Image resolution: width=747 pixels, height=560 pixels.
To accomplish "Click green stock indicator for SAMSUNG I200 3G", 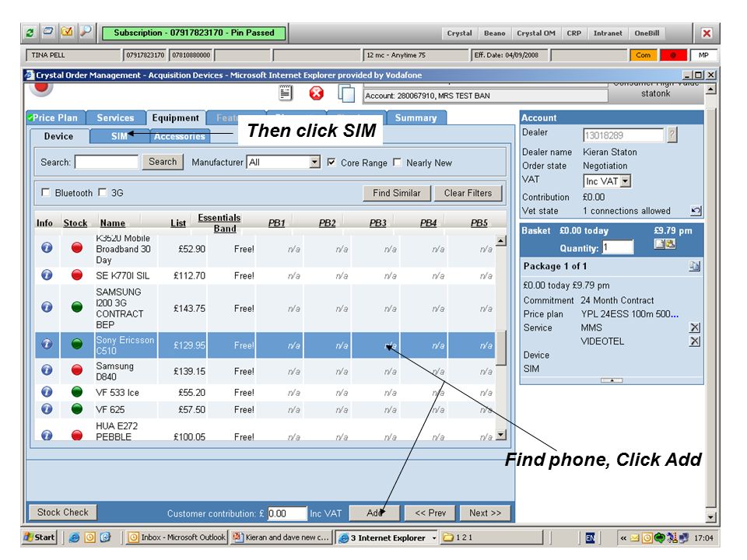I will coord(77,306).
